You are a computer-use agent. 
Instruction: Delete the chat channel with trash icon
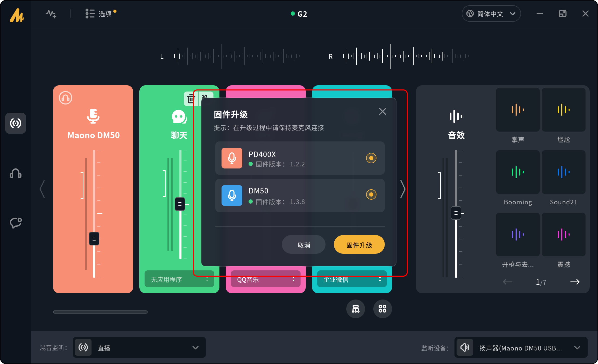(191, 99)
